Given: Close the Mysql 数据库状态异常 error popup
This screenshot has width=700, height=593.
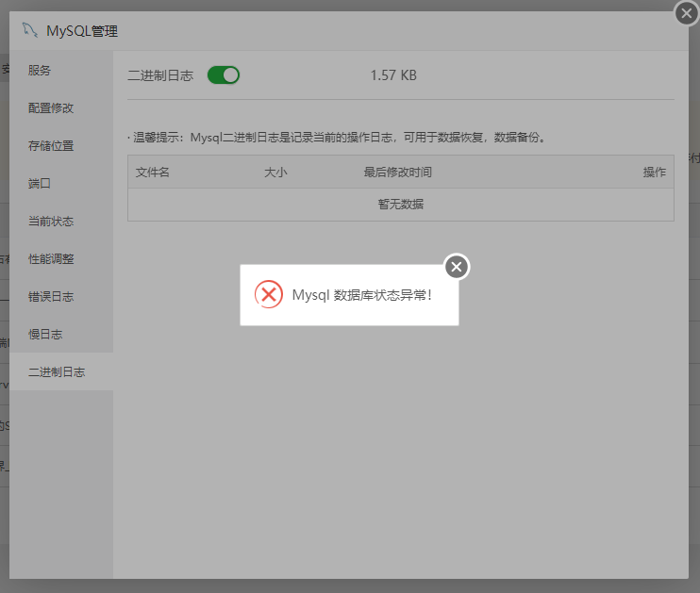Looking at the screenshot, I should [457, 267].
